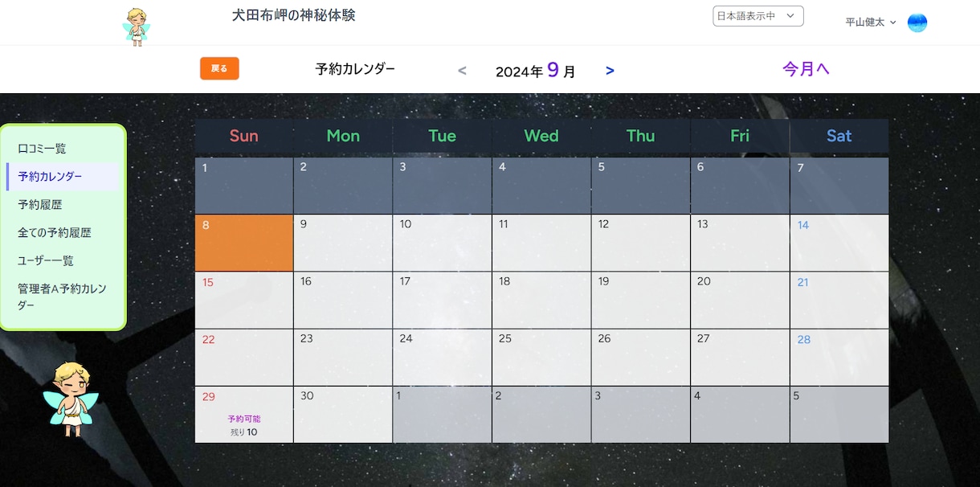Viewport: 980px width, 487px height.
Task: Select September 29 marked 予約可能
Action: pos(244,415)
